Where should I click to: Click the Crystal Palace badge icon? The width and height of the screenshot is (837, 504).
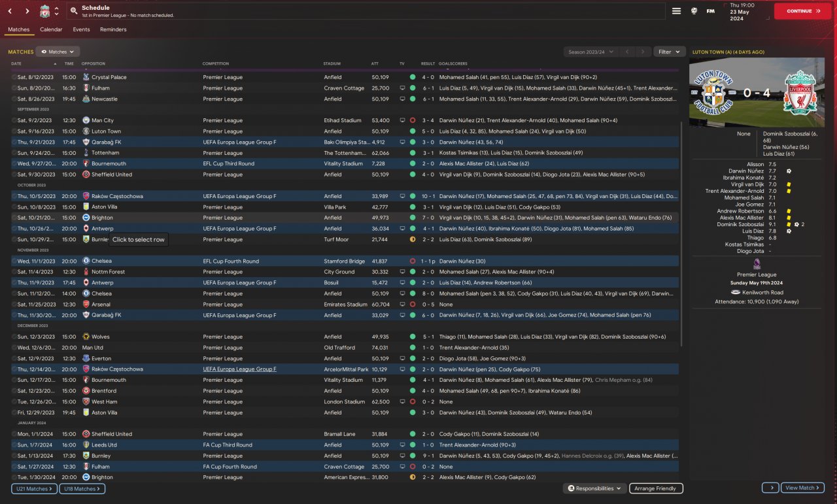(86, 77)
